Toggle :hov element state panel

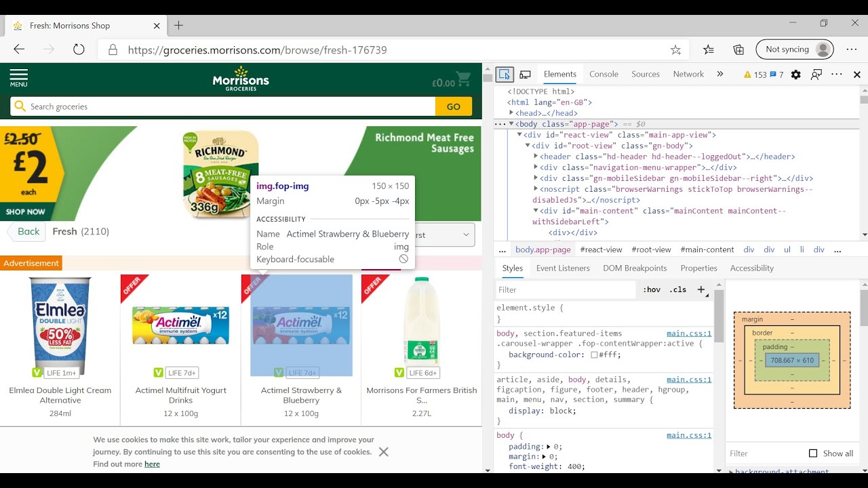click(x=653, y=289)
